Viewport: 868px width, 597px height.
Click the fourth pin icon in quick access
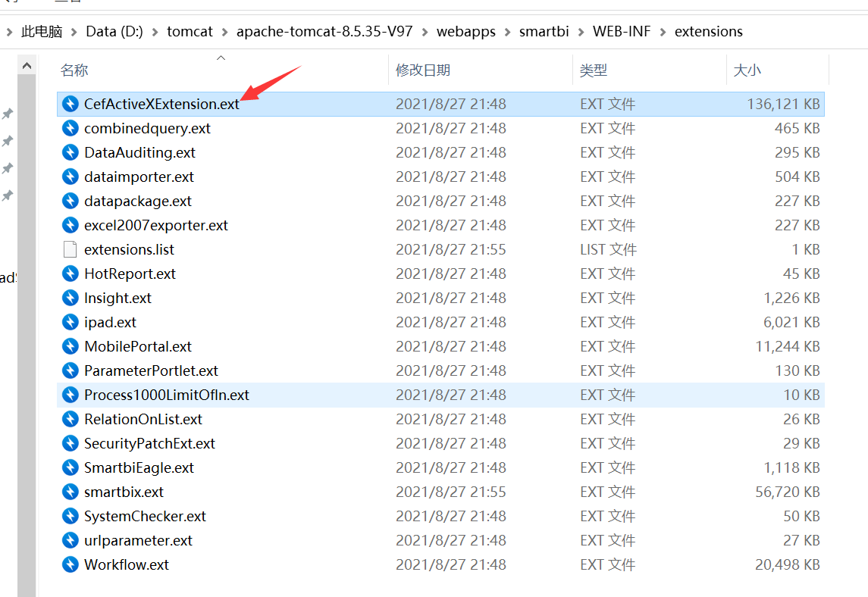tap(7, 195)
